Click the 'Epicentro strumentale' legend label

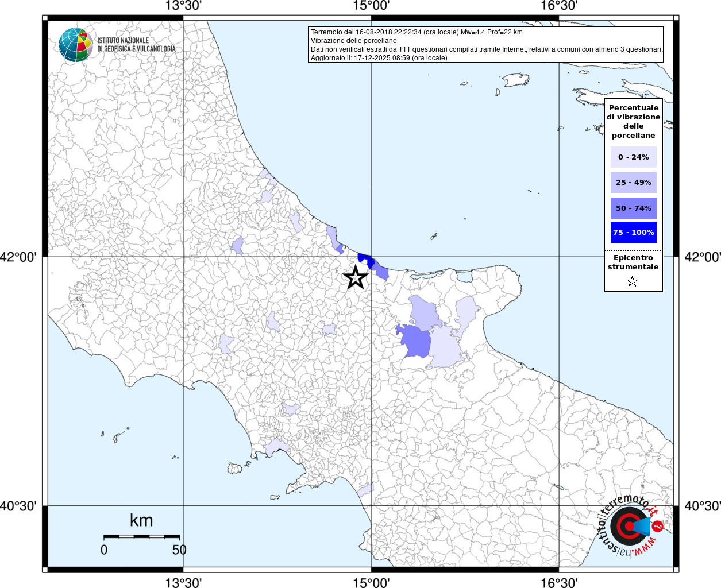tap(633, 262)
